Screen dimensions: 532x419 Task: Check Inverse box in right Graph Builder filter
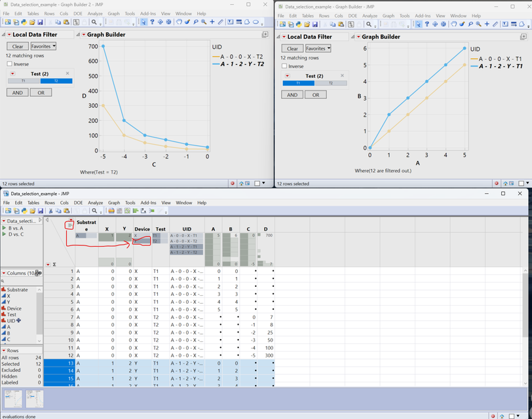pyautogui.click(x=285, y=66)
